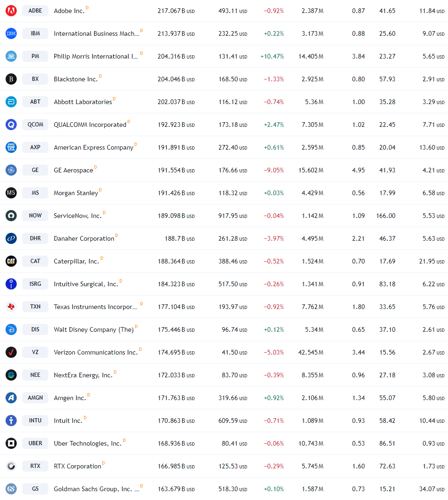Click relative volume 4.95 for GE

pyautogui.click(x=358, y=170)
